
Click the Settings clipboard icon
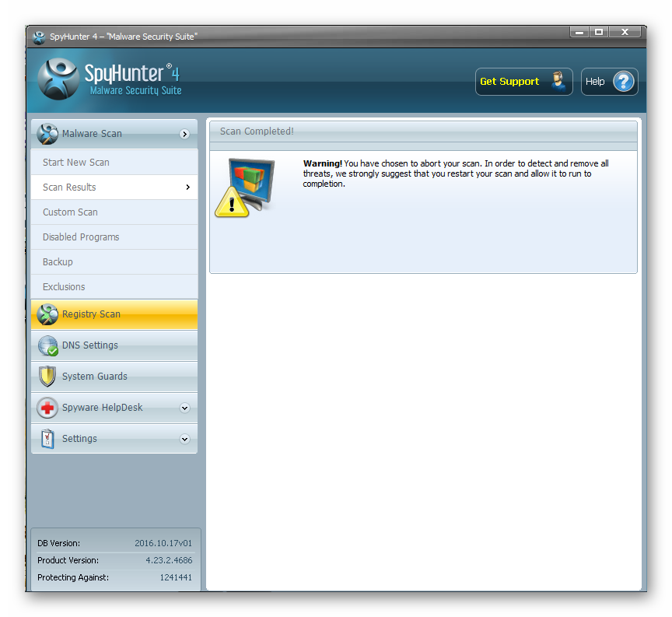click(47, 439)
